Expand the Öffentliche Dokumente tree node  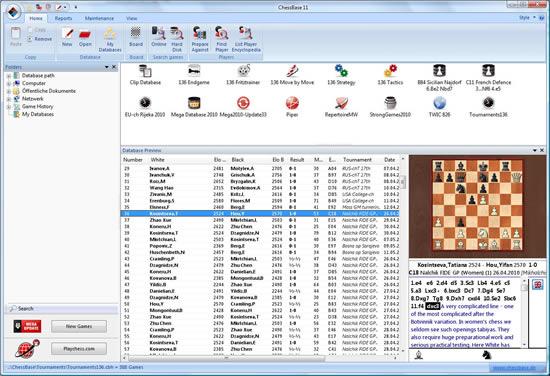click(9, 91)
